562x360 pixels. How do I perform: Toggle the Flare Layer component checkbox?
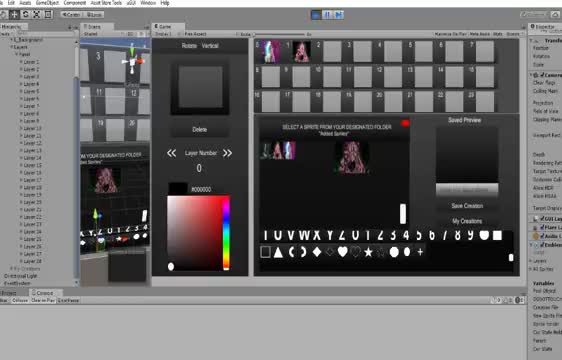pyautogui.click(x=542, y=227)
